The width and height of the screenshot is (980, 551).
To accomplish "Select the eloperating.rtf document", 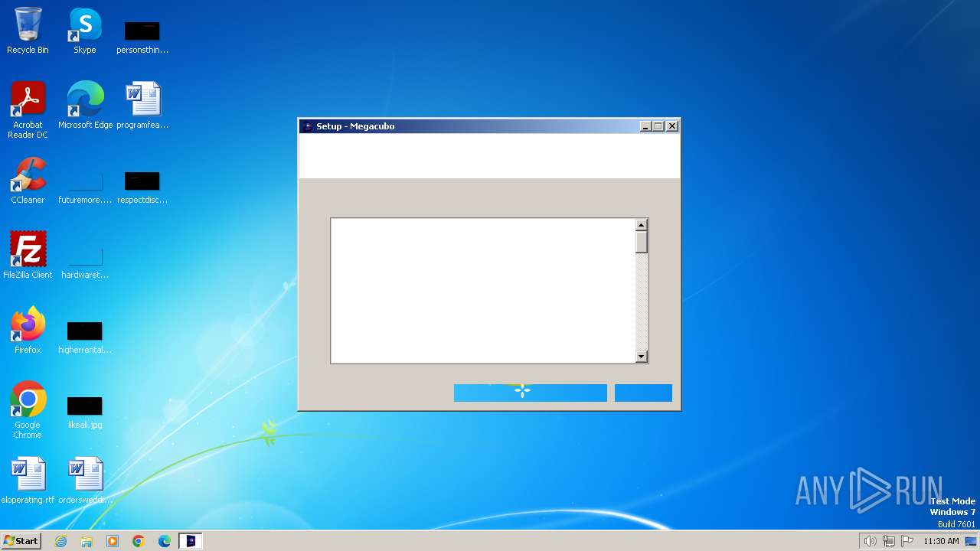I will pyautogui.click(x=28, y=480).
